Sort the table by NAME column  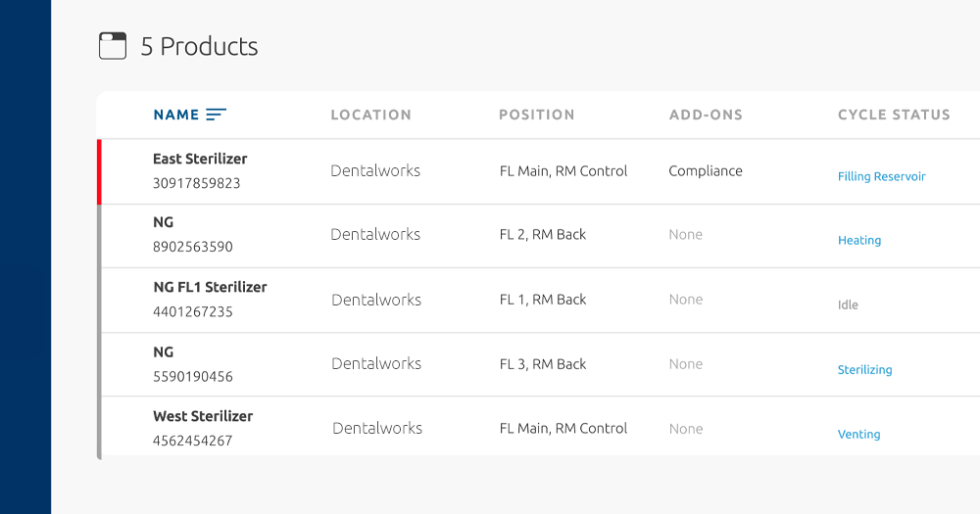click(x=176, y=115)
